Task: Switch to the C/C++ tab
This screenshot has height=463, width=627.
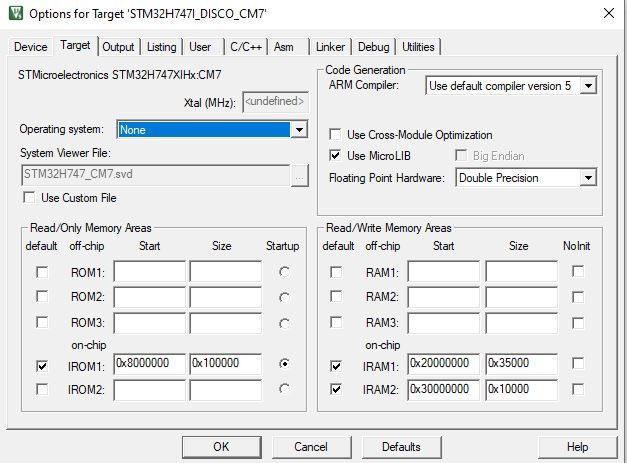Action: tap(246, 47)
